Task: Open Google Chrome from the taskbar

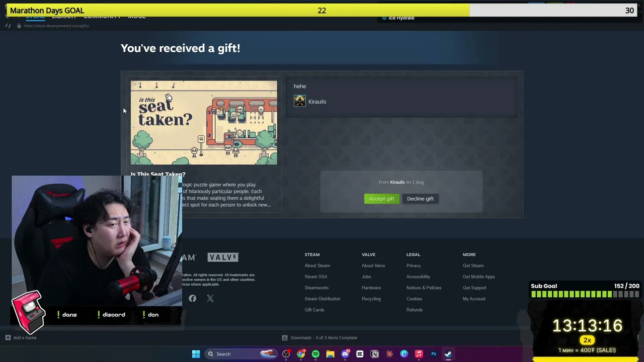Action: pyautogui.click(x=301, y=354)
